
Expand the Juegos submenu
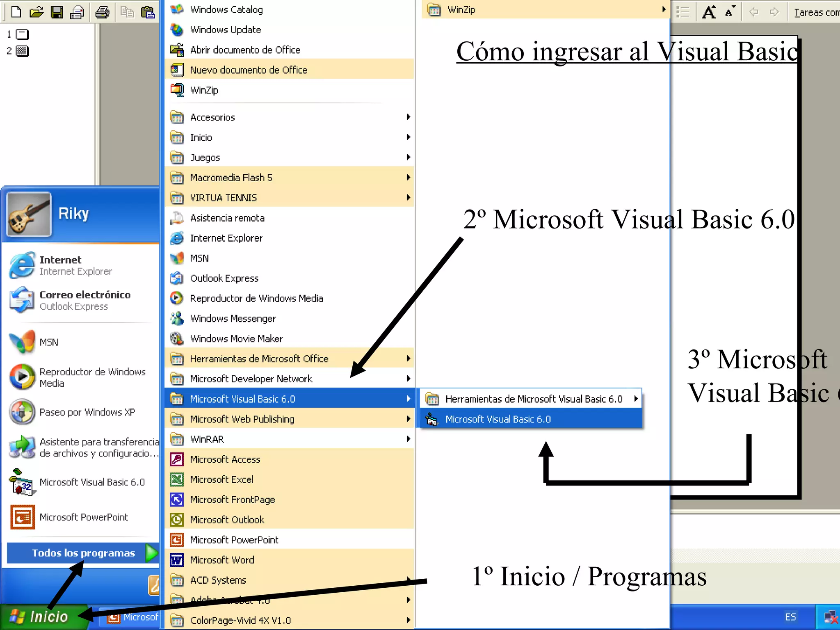[x=290, y=157]
